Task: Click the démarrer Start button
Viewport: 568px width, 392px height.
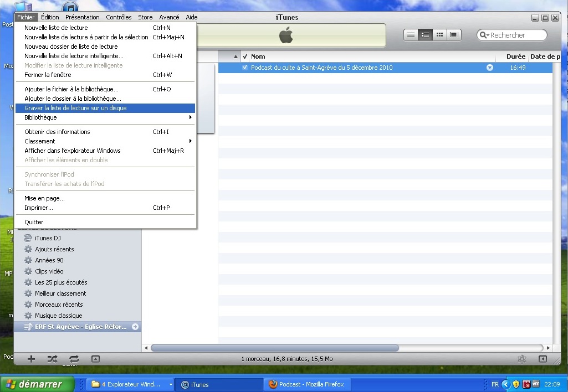Action: (x=37, y=384)
